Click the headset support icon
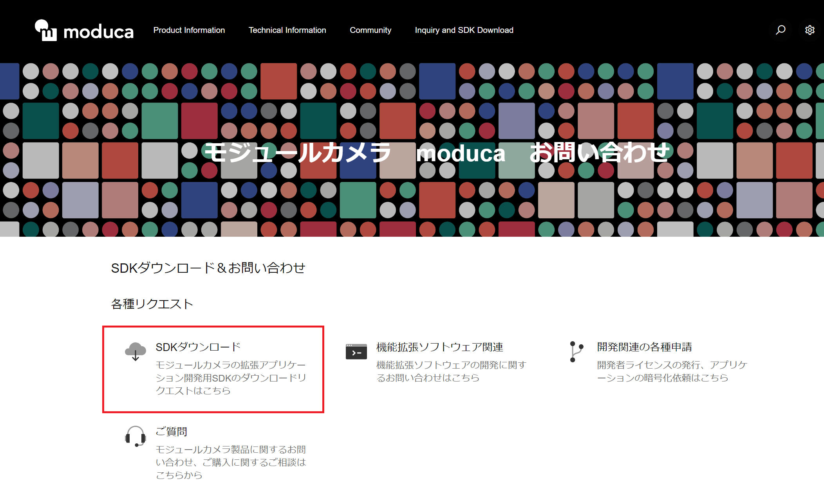This screenshot has width=824, height=504. [136, 436]
